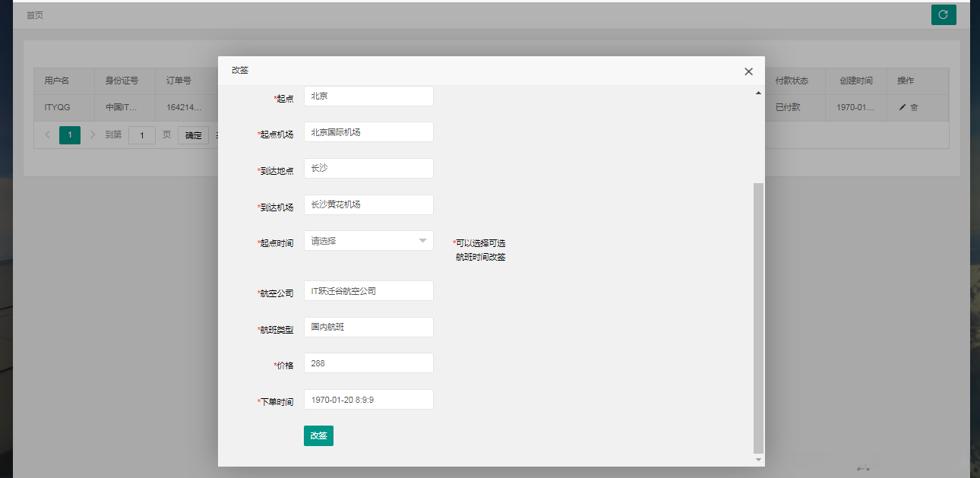The image size is (980, 478).
Task: Click the refresh icon at top right
Action: pos(944,14)
